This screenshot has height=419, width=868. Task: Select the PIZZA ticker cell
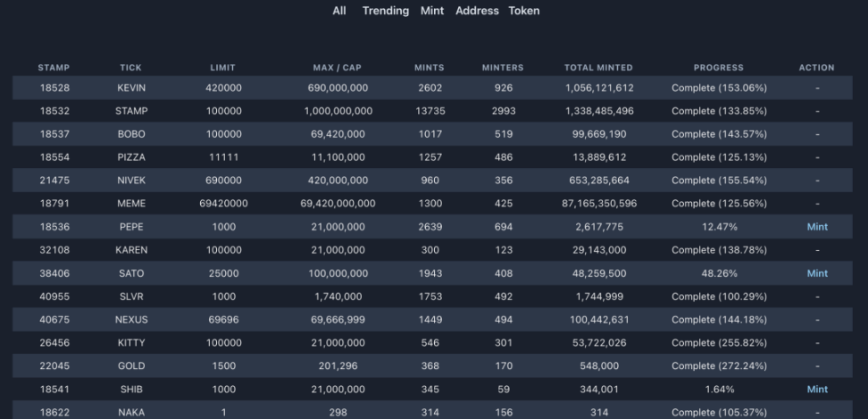[130, 157]
